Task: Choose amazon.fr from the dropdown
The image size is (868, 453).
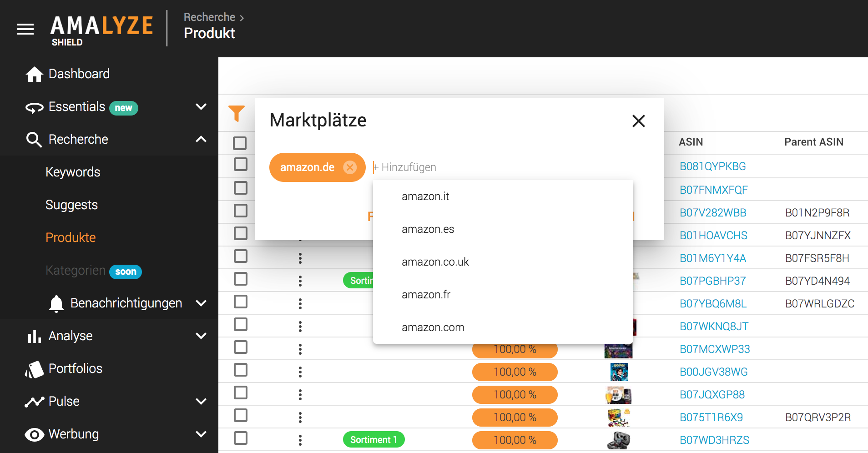Action: 503,295
